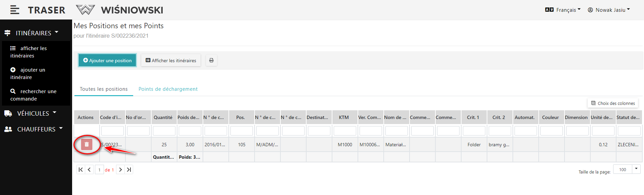Click the Afficher les itinéraires button
This screenshot has height=195, width=644.
[x=171, y=61]
